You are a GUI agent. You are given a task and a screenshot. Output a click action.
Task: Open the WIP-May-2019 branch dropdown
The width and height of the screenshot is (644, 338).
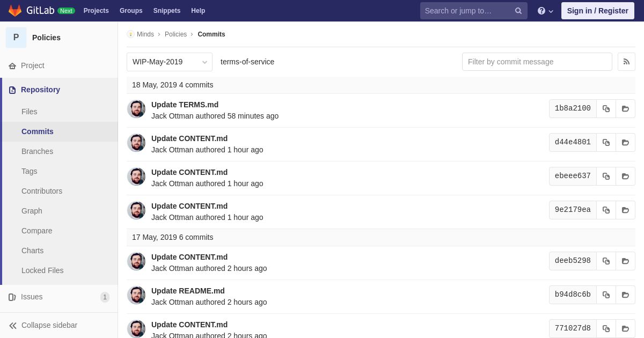pos(170,62)
